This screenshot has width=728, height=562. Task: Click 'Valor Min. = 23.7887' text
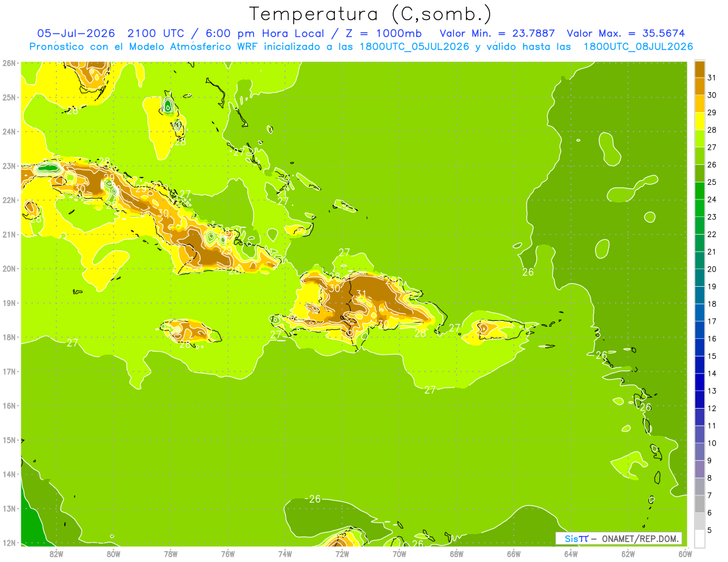click(x=497, y=33)
